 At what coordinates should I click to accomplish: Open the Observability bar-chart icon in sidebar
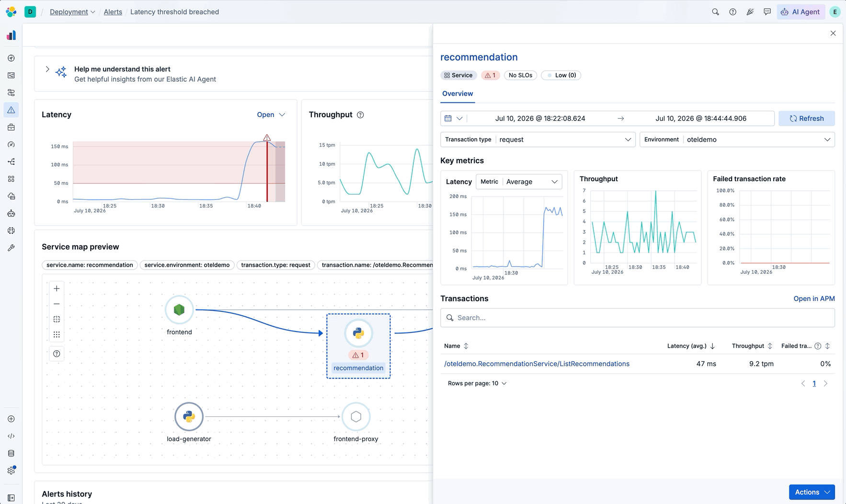pos(11,35)
